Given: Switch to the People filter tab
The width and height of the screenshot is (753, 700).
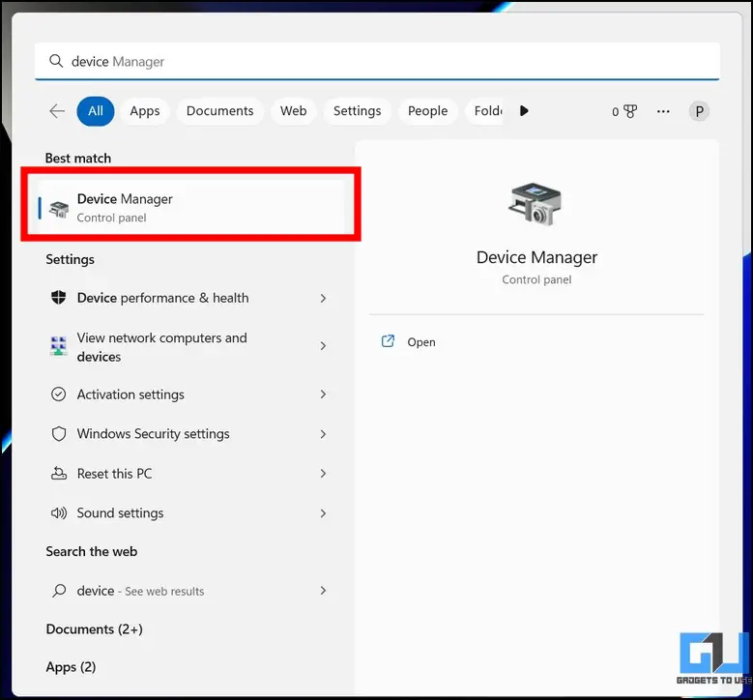Looking at the screenshot, I should [x=427, y=111].
